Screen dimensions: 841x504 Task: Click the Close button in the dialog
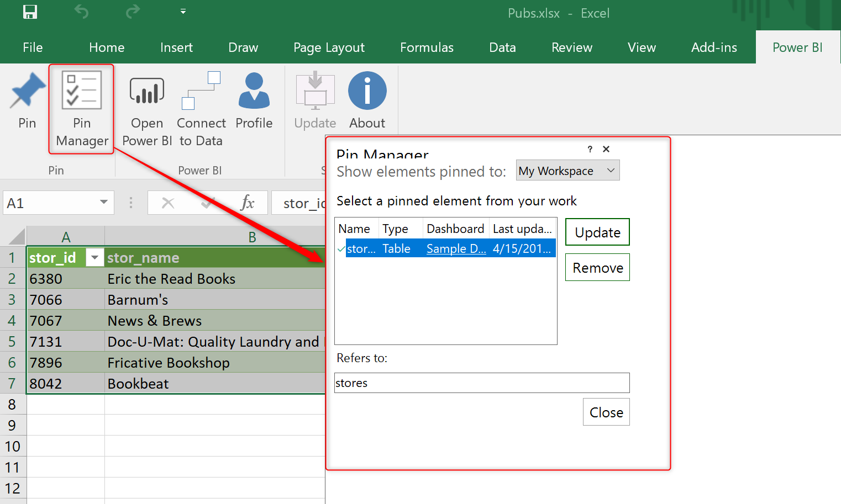pos(606,412)
